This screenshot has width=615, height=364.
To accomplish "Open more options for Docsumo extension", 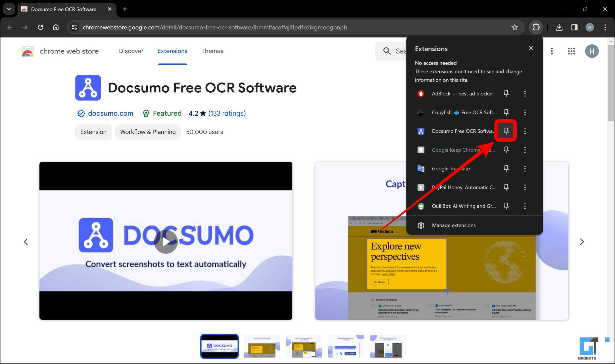I will (x=525, y=131).
